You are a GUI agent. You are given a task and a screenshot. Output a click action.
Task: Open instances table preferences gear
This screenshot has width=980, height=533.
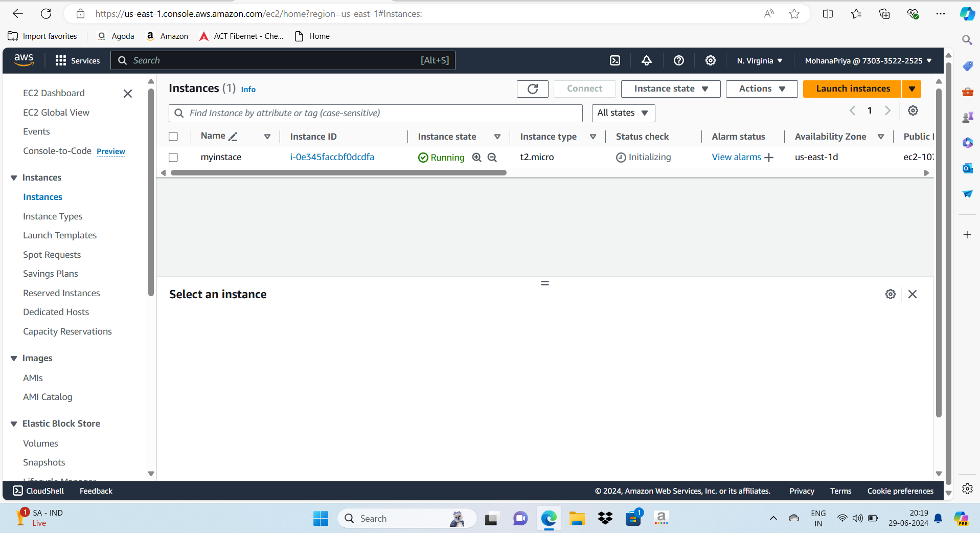pos(913,110)
